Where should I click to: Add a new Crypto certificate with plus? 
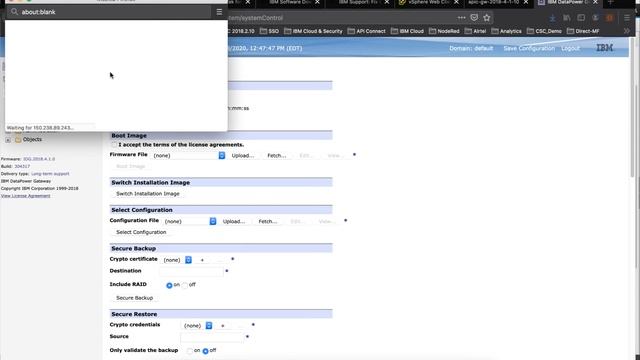point(202,260)
